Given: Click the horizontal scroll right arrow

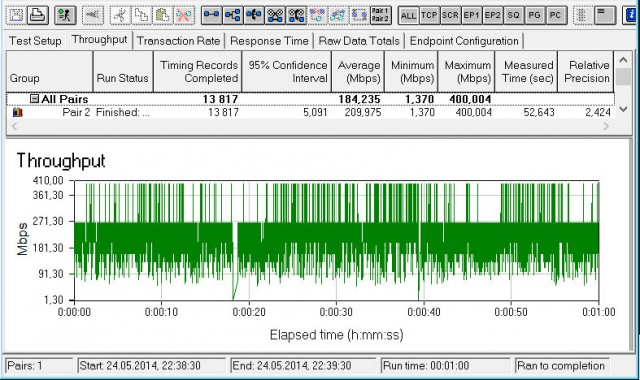Looking at the screenshot, I should [x=606, y=127].
